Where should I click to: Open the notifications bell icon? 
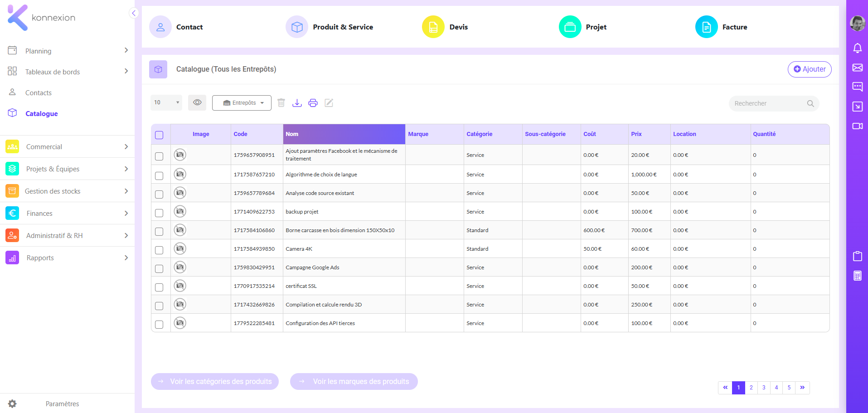[x=857, y=48]
